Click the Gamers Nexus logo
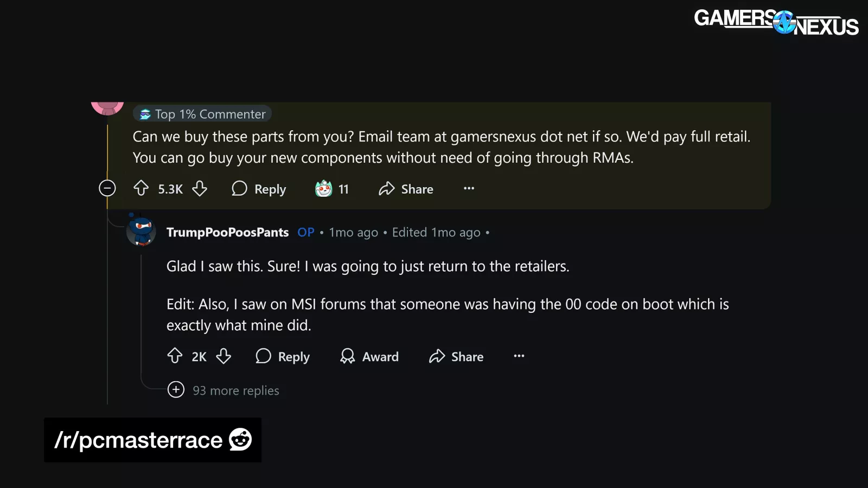 coord(776,22)
